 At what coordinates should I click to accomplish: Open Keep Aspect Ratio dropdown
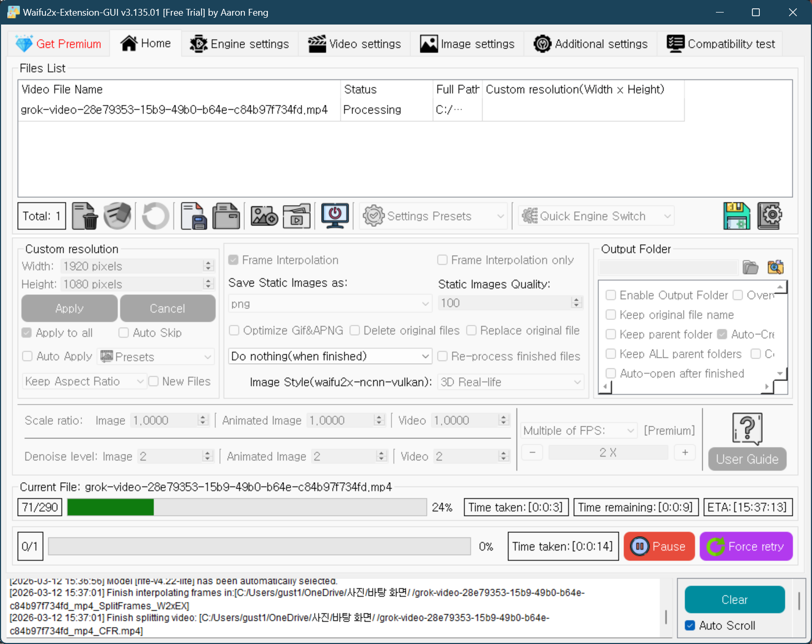tap(84, 381)
